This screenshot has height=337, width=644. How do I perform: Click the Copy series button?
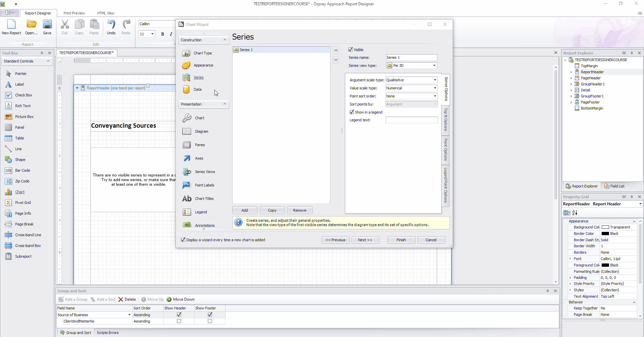(x=272, y=210)
